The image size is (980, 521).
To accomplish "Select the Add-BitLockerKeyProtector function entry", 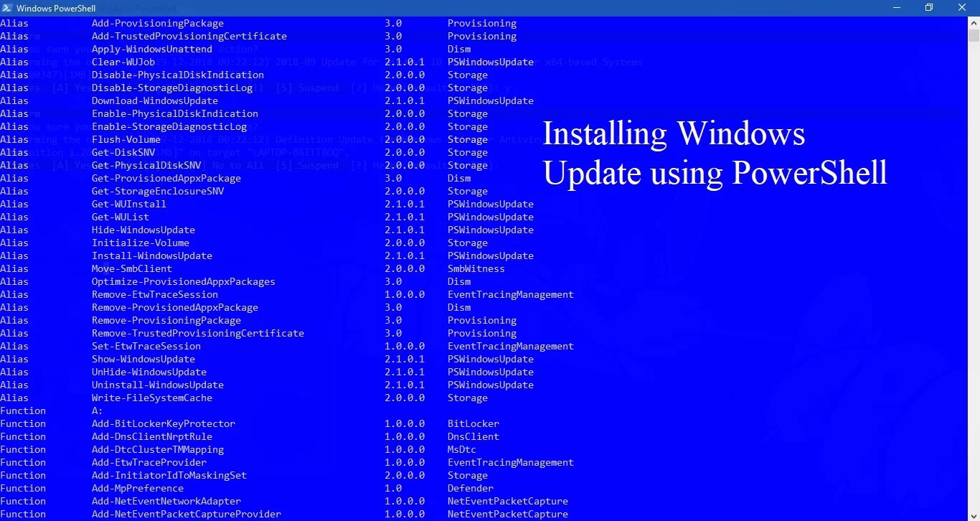I will pyautogui.click(x=163, y=423).
